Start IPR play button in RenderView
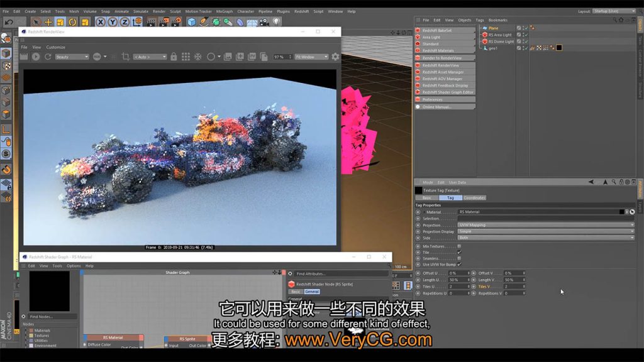Viewport: 644px width, 362px height. pos(36,57)
